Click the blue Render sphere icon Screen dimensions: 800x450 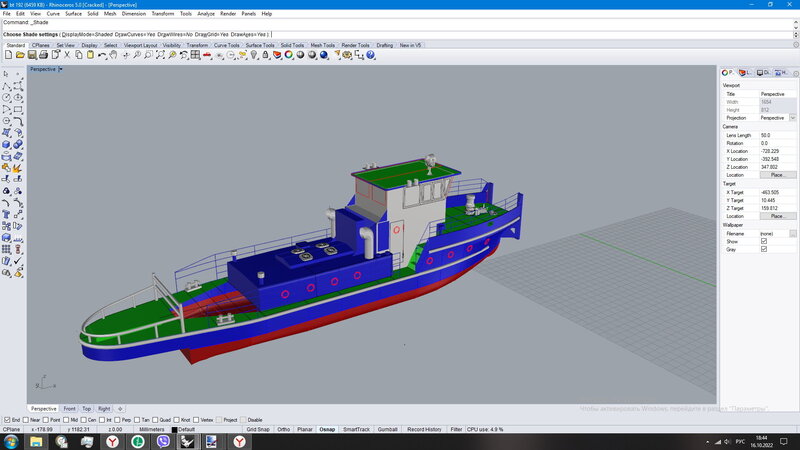click(x=324, y=55)
